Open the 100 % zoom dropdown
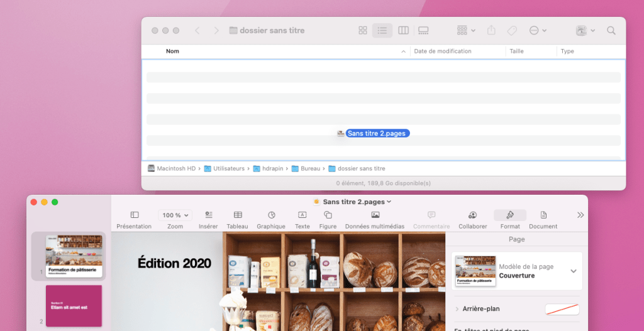Viewport: 644px width, 331px height. click(175, 215)
